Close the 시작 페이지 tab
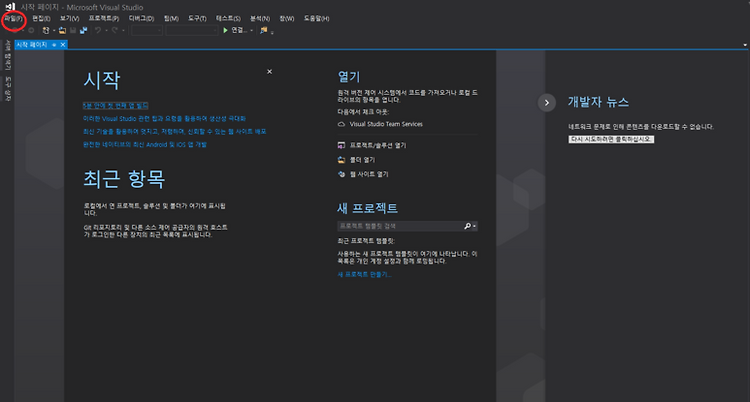Image resolution: width=750 pixels, height=402 pixels. tap(63, 45)
